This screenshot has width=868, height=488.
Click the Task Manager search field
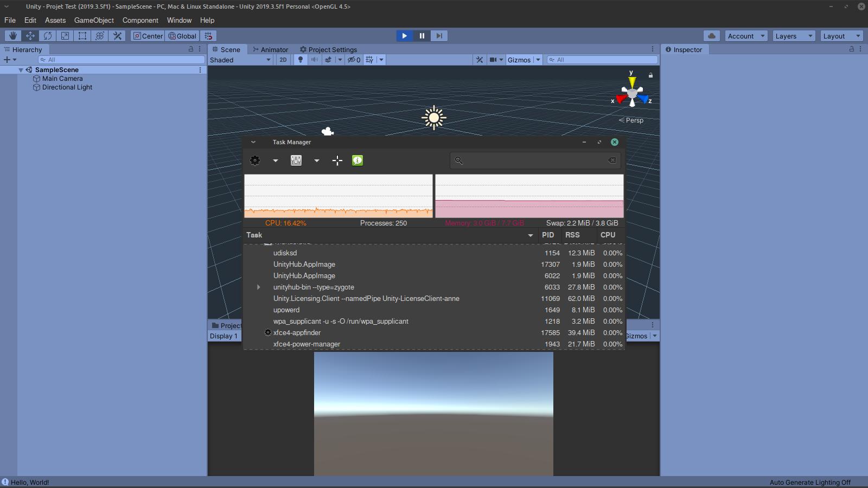coord(535,160)
